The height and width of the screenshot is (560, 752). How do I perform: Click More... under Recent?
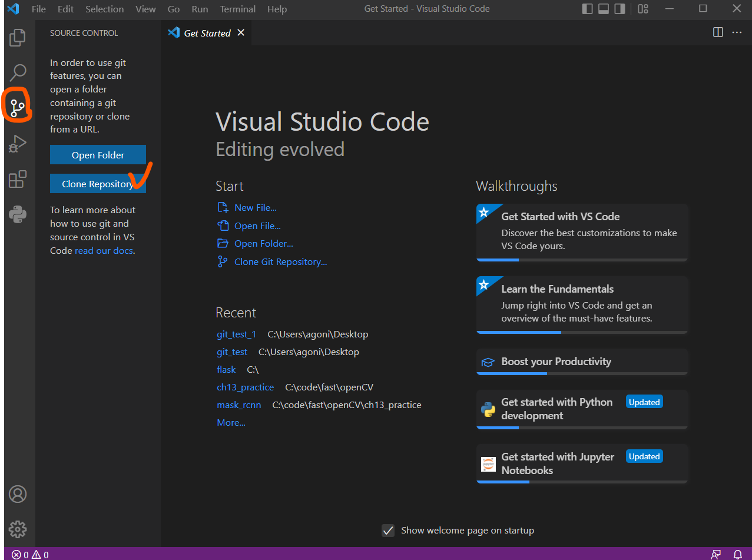pyautogui.click(x=231, y=422)
